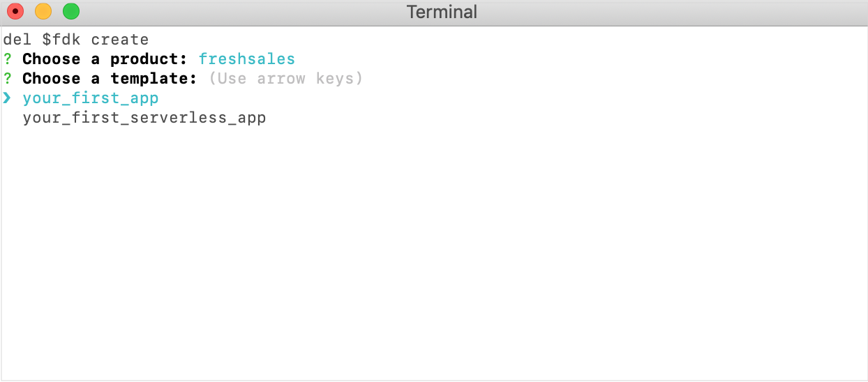Click green question mark beside template prompt

(7, 79)
